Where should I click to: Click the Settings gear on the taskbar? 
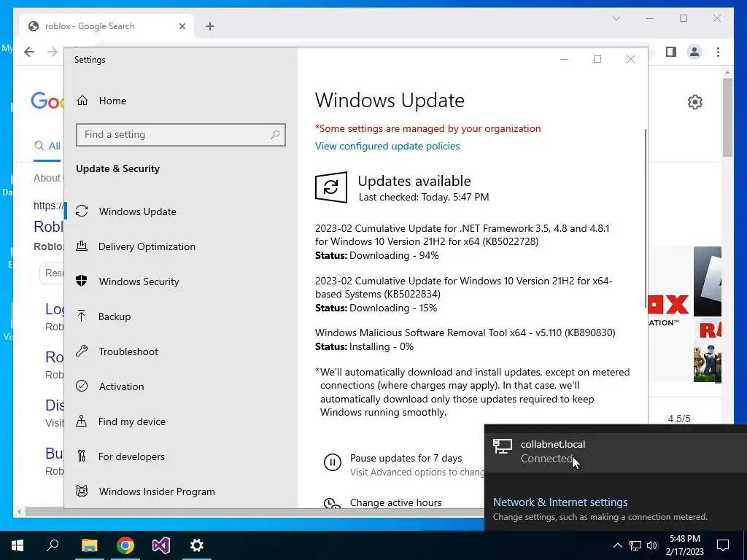(197, 545)
